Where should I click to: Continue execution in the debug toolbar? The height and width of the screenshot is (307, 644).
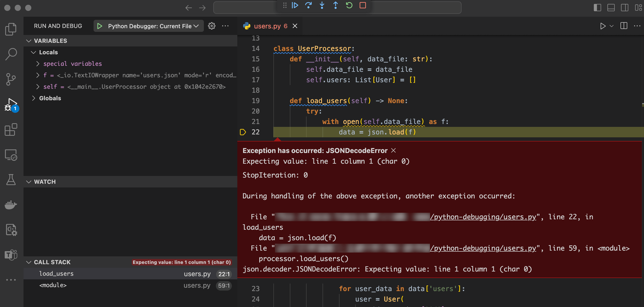point(295,5)
